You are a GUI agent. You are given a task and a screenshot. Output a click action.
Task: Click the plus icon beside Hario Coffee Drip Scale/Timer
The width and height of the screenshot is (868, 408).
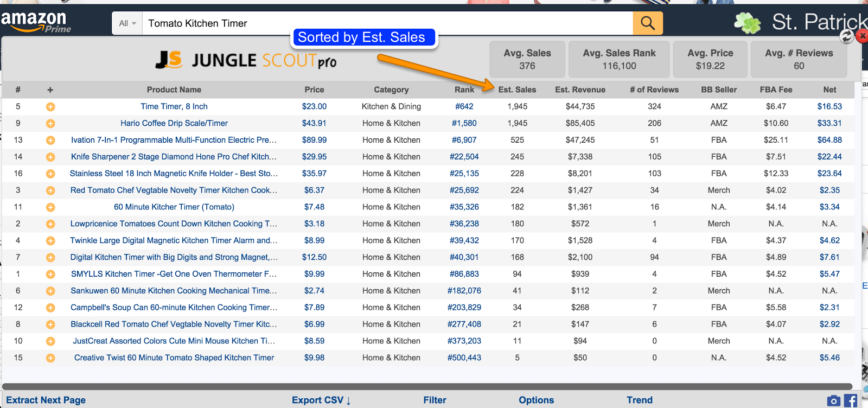50,124
